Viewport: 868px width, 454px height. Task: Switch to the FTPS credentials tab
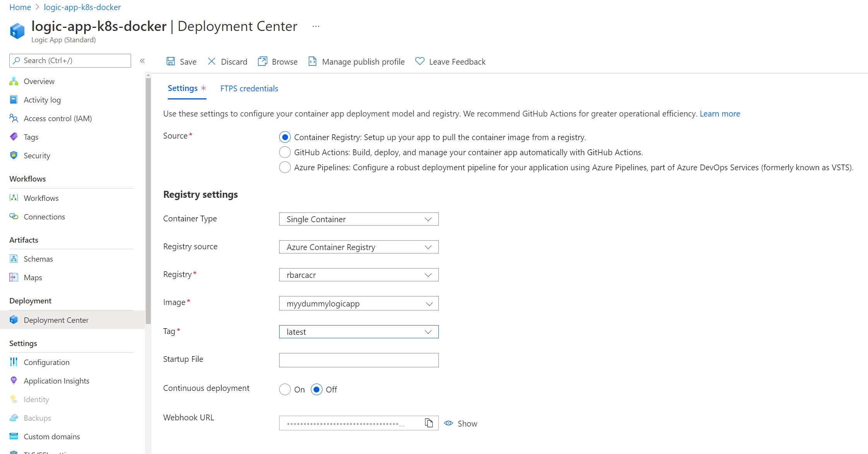tap(249, 88)
